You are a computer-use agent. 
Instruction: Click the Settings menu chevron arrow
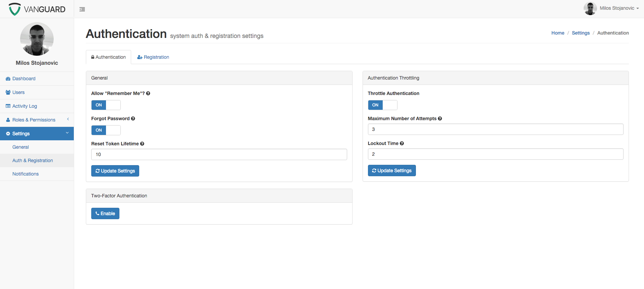pos(67,133)
